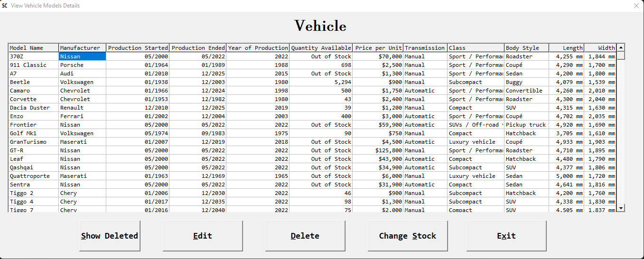Select the Frontier model cell
Viewport: 644px width, 259px height.
pos(34,125)
